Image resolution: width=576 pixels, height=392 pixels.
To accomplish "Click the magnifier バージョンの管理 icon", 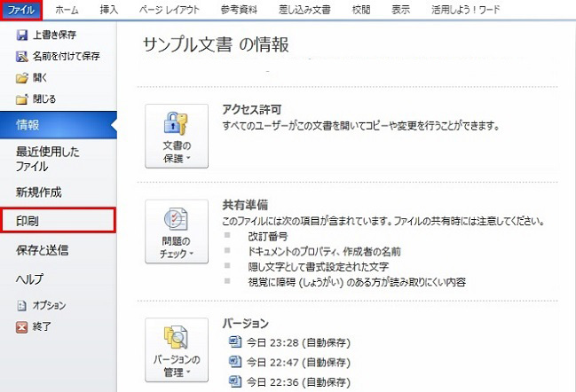I will pyautogui.click(x=177, y=337).
